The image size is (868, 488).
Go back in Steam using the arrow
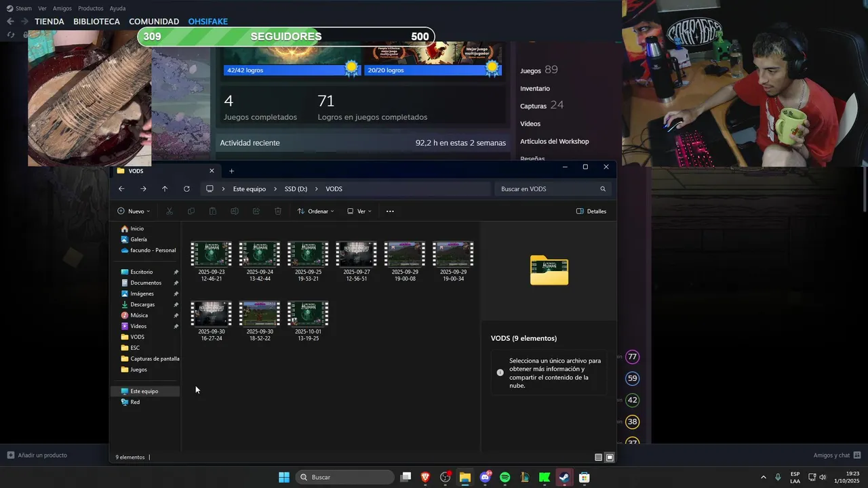tap(10, 22)
